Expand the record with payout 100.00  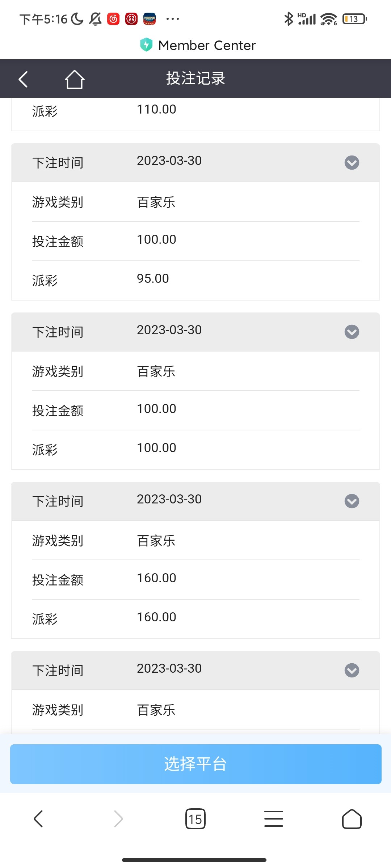tap(352, 332)
